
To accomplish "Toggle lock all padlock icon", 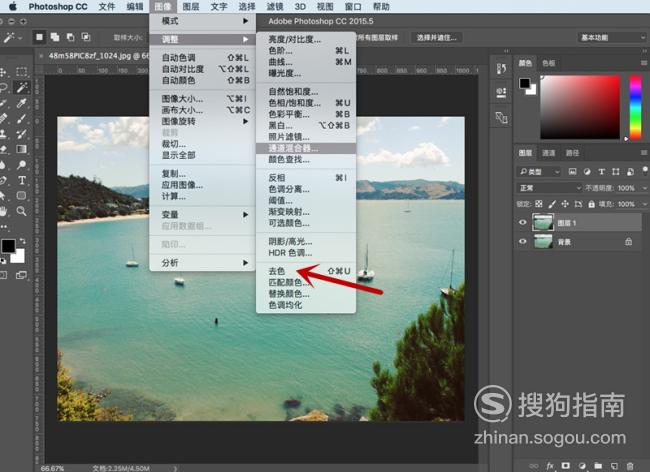I will pyautogui.click(x=591, y=204).
